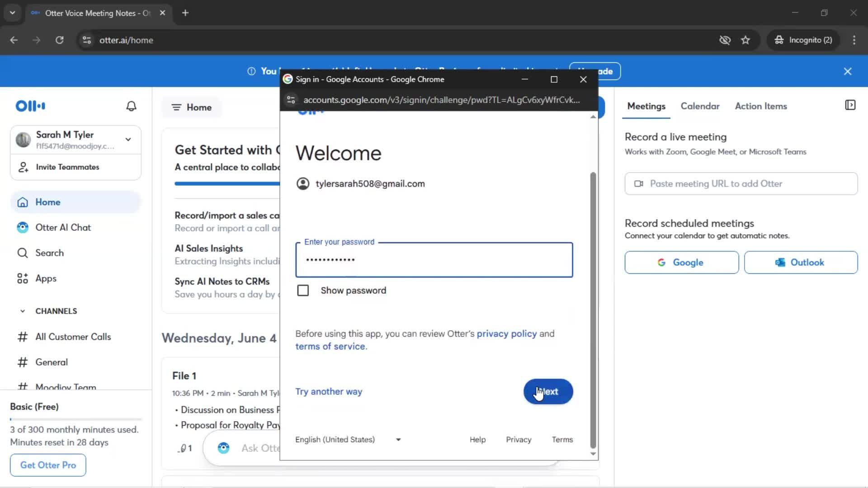
Task: Open site information icon near otter.ai URL
Action: [x=87, y=40]
